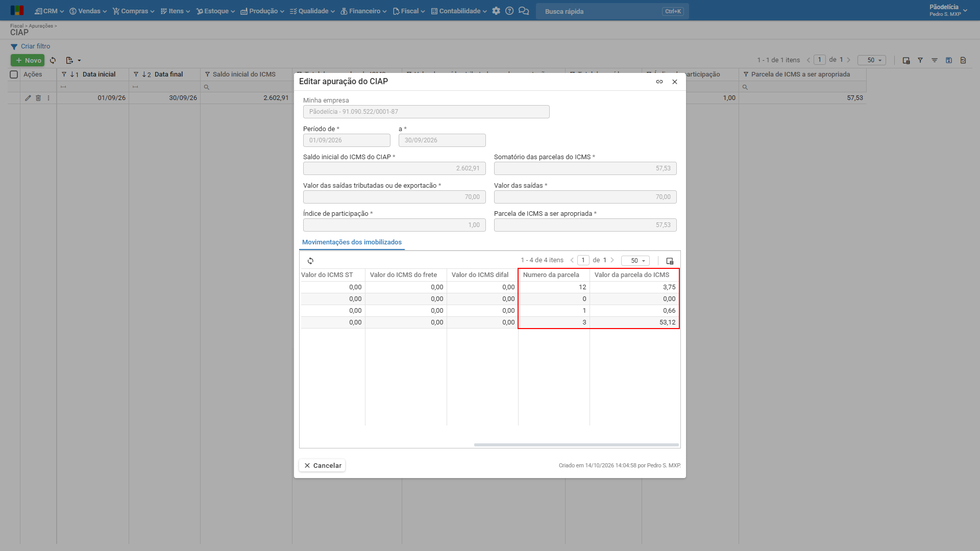Open the Vendas menu
Image resolution: width=980 pixels, height=551 pixels.
88,11
